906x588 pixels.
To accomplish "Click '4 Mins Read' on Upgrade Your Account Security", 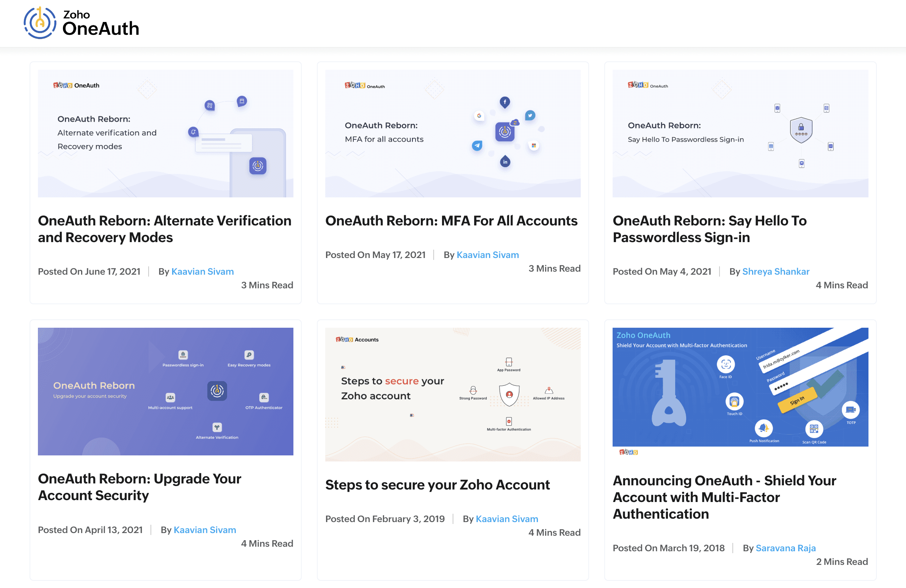I will coord(267,544).
